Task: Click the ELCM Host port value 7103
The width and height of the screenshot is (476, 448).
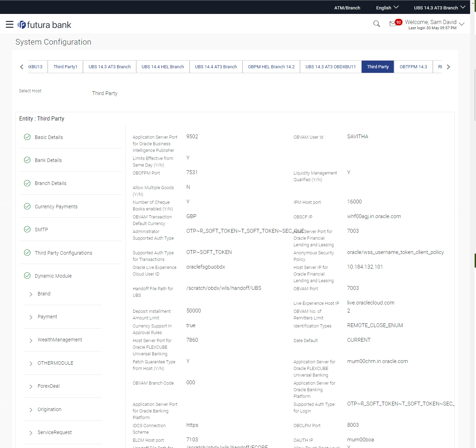Action: (x=192, y=440)
